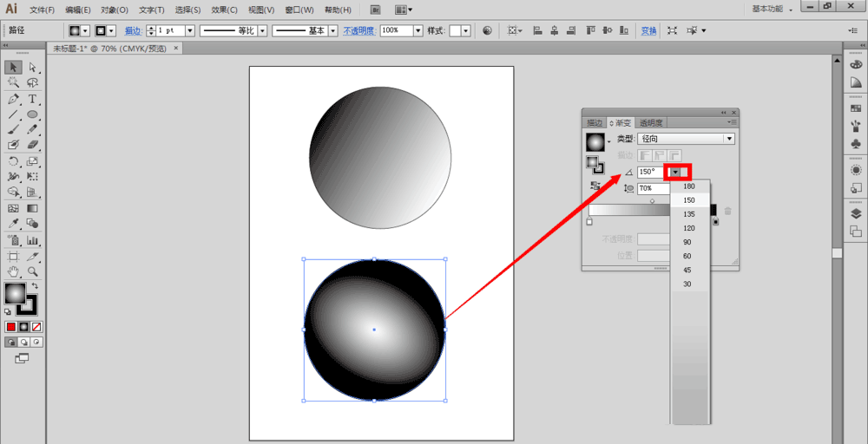868x444 pixels.
Task: Select the Symbol Sprayer tool
Action: coord(13,240)
